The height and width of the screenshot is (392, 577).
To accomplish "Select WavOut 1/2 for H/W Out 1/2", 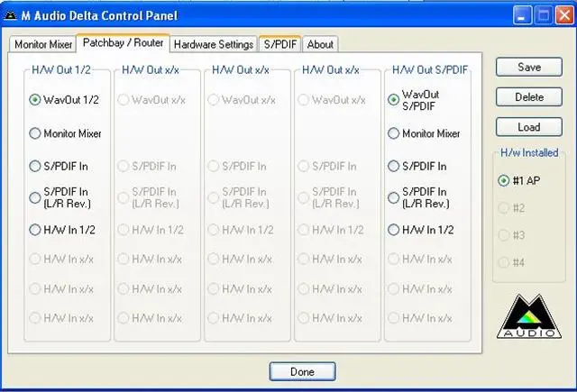I will coord(35,100).
